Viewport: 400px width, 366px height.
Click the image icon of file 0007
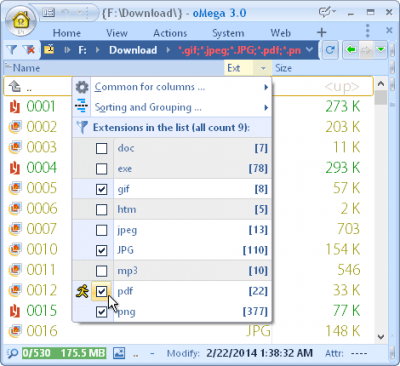[15, 229]
